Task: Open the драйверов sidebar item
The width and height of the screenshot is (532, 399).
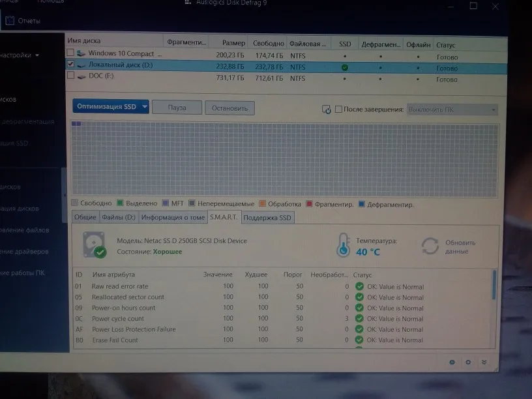Action: (x=24, y=252)
